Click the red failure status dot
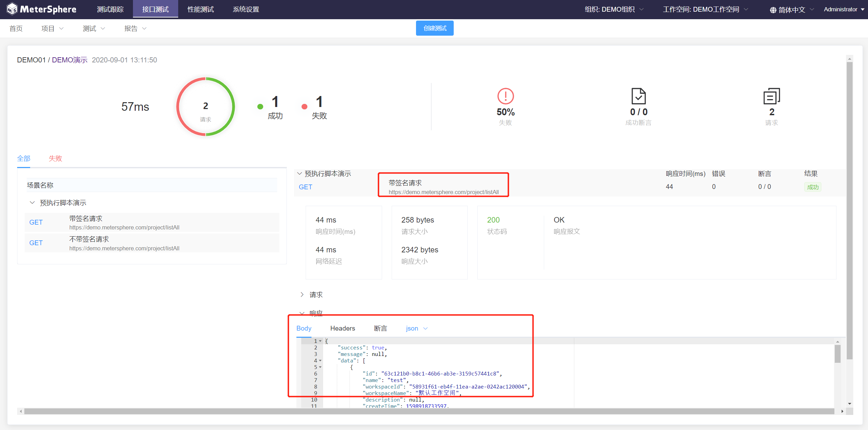 click(x=304, y=107)
